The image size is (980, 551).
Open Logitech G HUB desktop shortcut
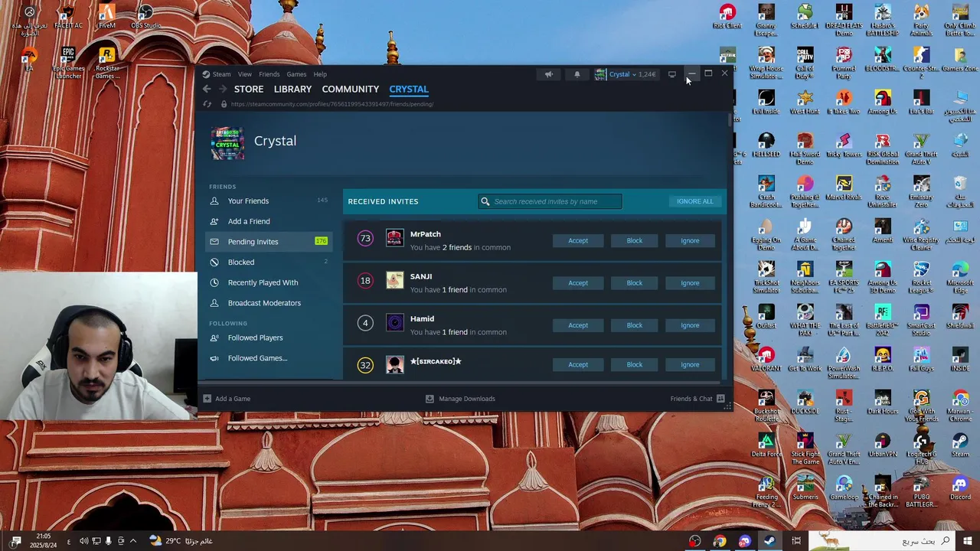point(921,448)
